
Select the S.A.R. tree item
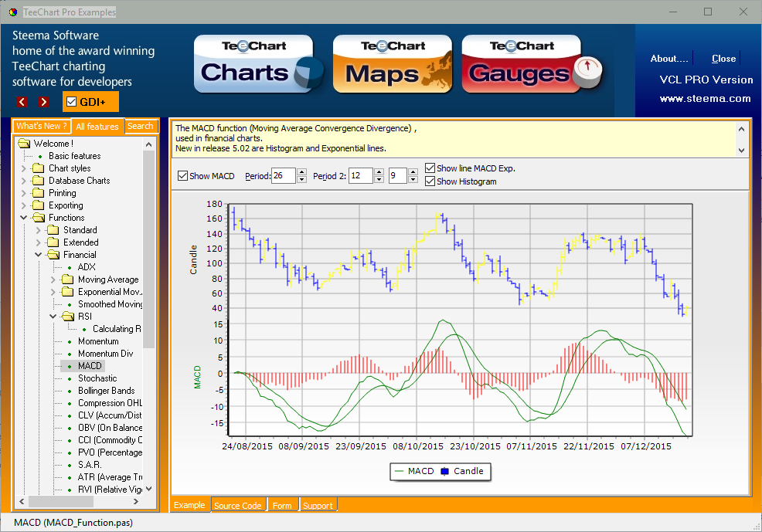[x=90, y=465]
